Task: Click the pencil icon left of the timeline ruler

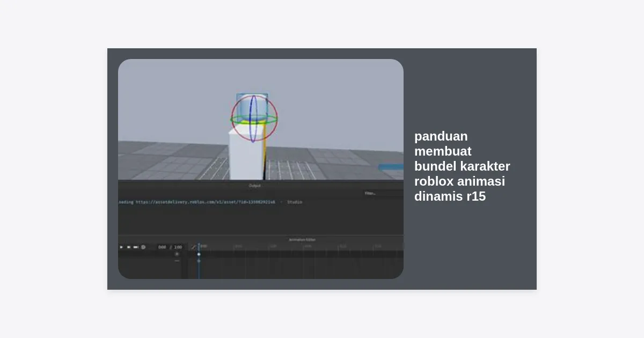Action: click(194, 247)
